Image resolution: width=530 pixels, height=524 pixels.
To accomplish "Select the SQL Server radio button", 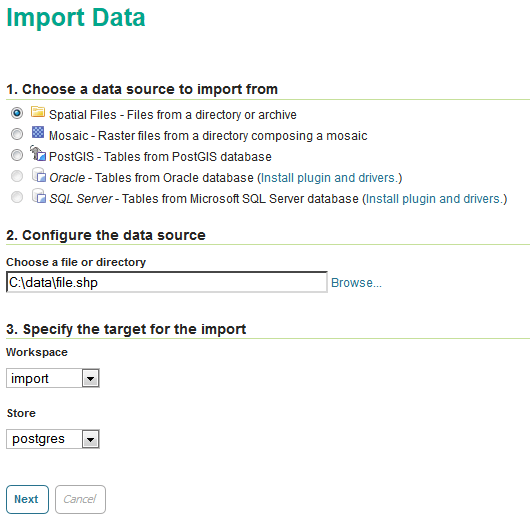I will point(17,197).
